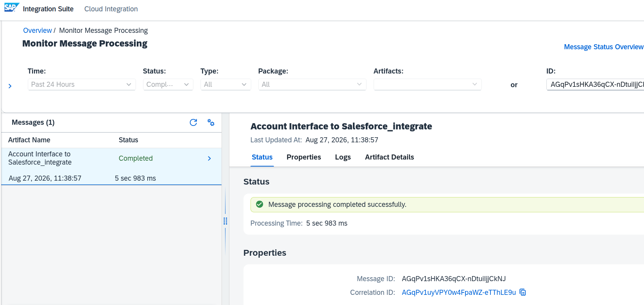The height and width of the screenshot is (305, 644).
Task: Open the Correlation ID link
Action: tap(459, 292)
